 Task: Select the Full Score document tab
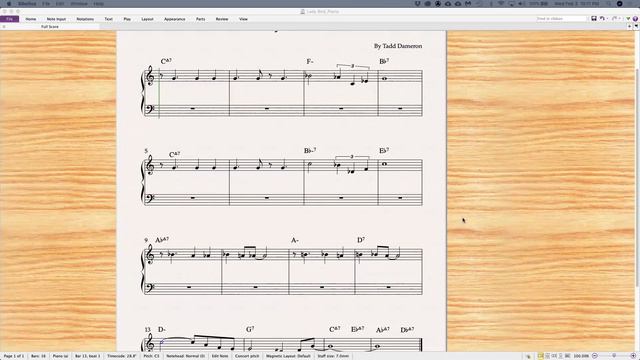pos(50,27)
